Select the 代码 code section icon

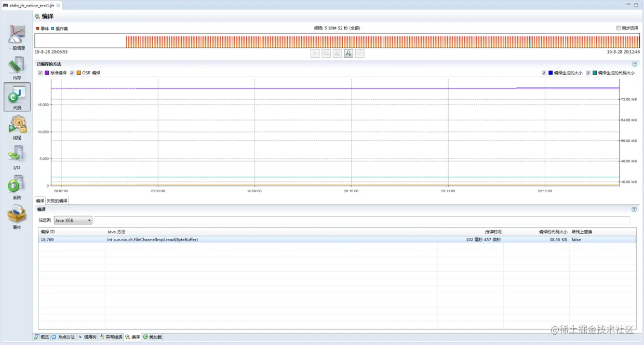(17, 97)
